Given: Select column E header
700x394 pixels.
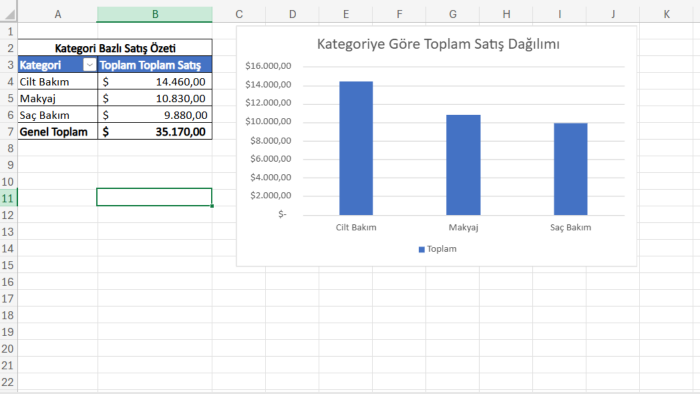Looking at the screenshot, I should pyautogui.click(x=346, y=14).
